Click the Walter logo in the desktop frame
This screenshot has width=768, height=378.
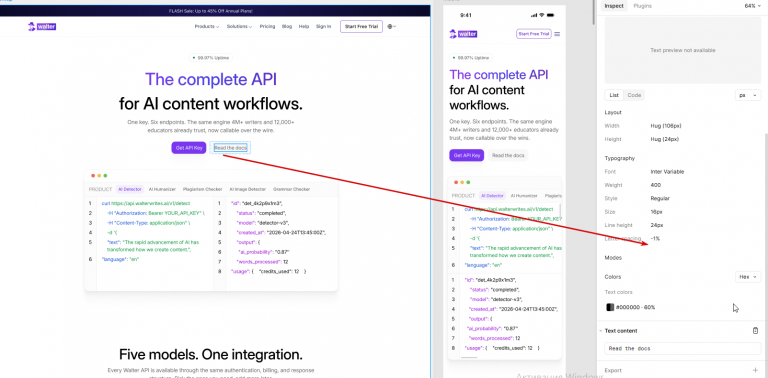click(42, 26)
